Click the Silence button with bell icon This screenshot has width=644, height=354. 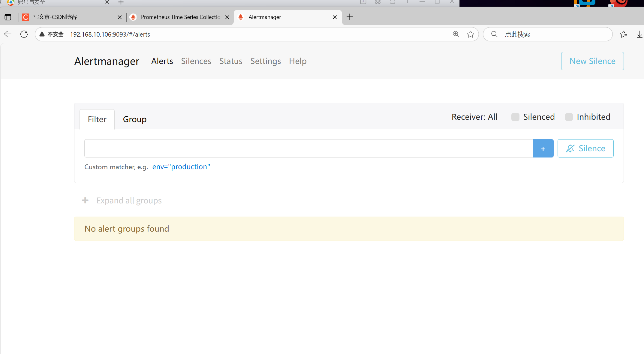pyautogui.click(x=585, y=148)
